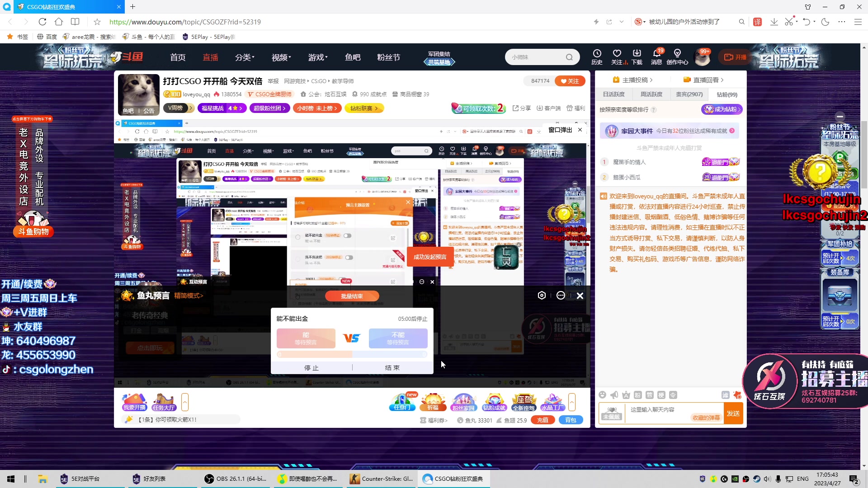The image size is (868, 488).
Task: Click the circled ellipsis icon in 鱼丸预言 panel
Action: point(561,296)
